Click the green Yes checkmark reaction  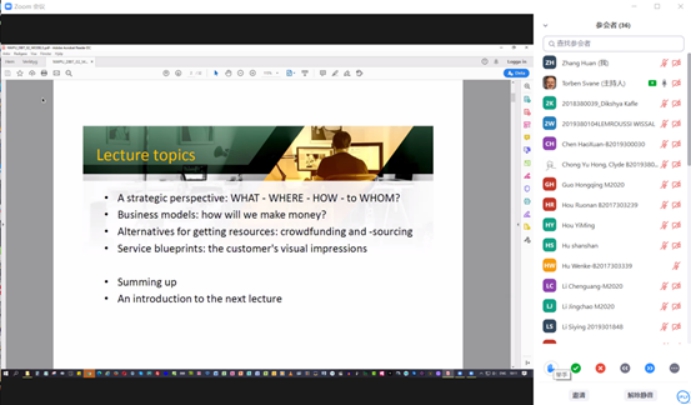click(576, 368)
